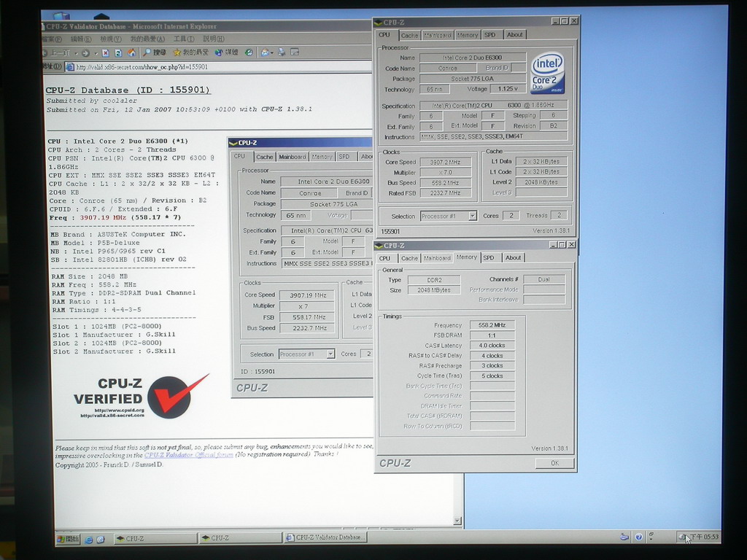This screenshot has height=560, width=747.
Task: Open About tab in upper CPU-Z window
Action: (x=514, y=35)
